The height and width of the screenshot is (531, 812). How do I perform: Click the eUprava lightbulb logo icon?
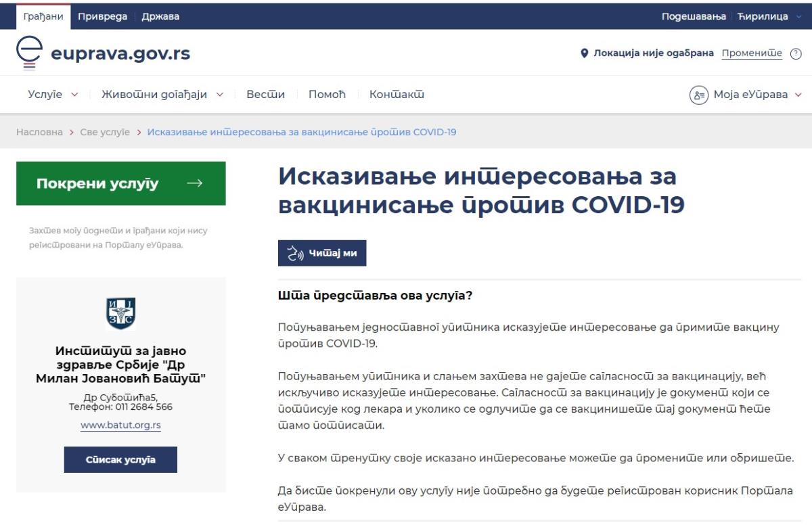pos(29,53)
